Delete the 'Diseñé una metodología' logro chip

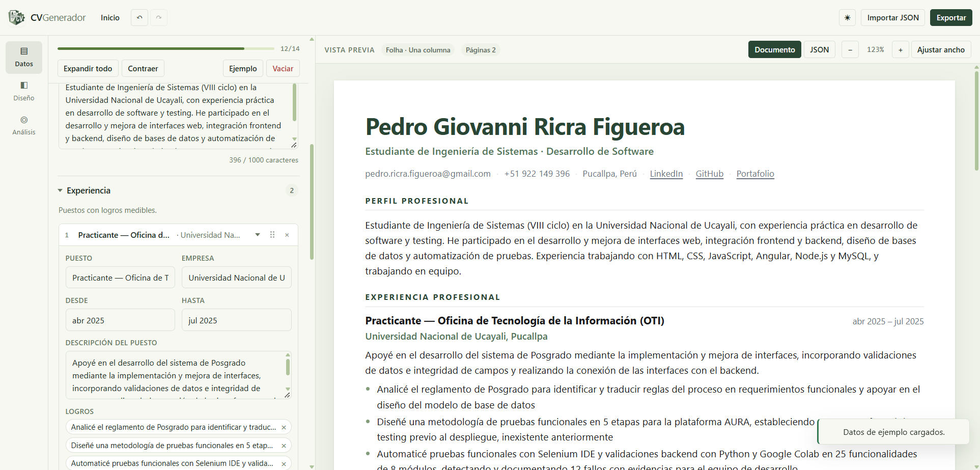pyautogui.click(x=284, y=446)
